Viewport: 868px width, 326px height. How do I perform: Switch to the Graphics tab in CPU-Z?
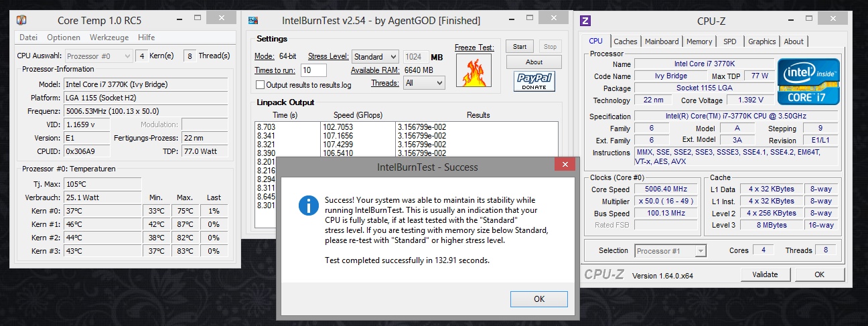[762, 42]
